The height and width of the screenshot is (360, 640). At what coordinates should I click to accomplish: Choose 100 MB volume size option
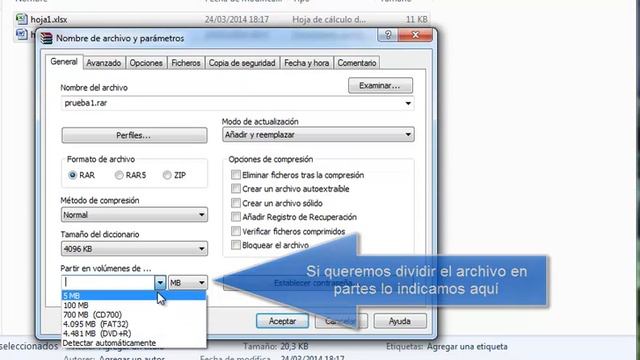click(x=134, y=305)
